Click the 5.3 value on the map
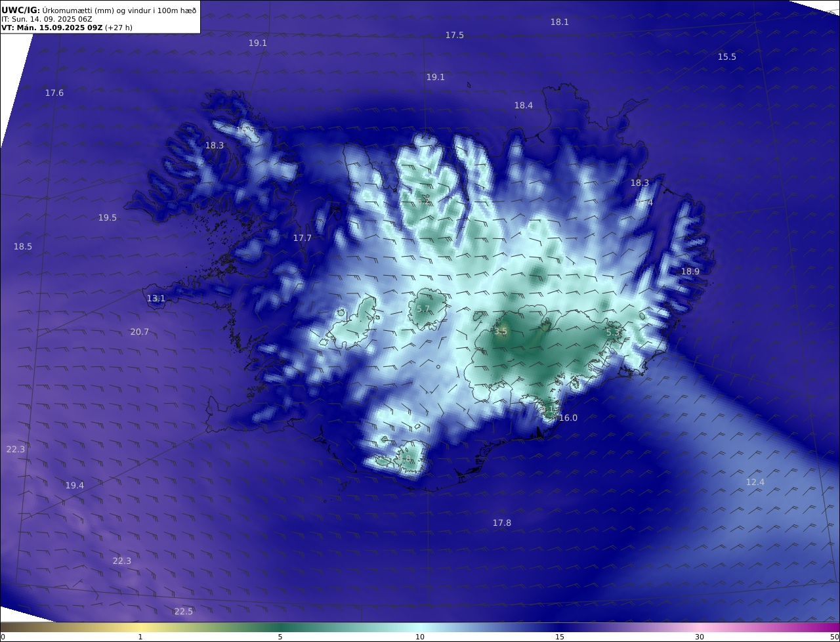The image size is (840, 642). tap(613, 333)
